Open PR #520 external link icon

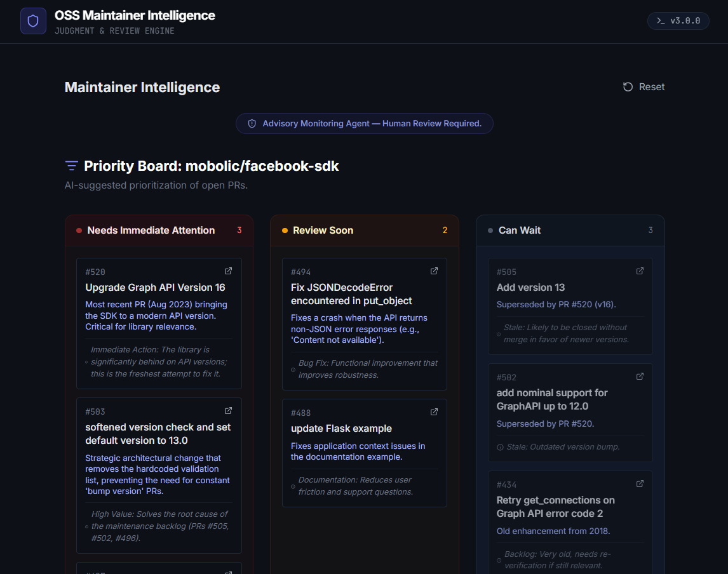click(229, 271)
